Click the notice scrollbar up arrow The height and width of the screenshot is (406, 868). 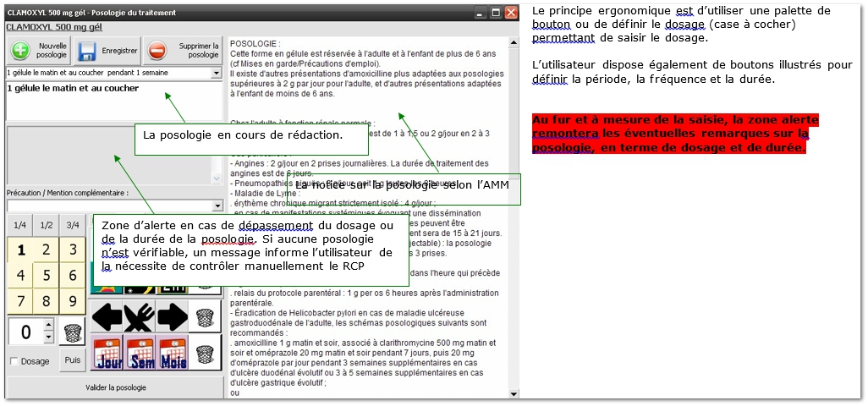514,42
